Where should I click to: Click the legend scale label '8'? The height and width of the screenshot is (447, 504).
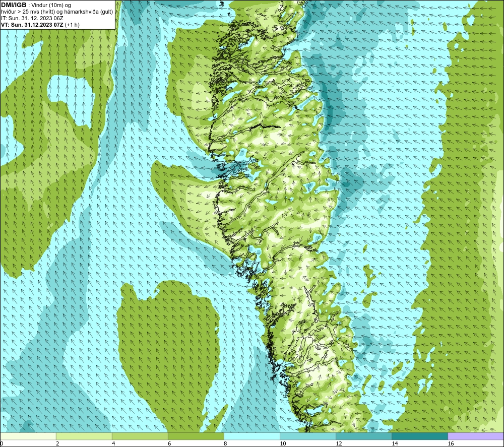tap(225, 443)
